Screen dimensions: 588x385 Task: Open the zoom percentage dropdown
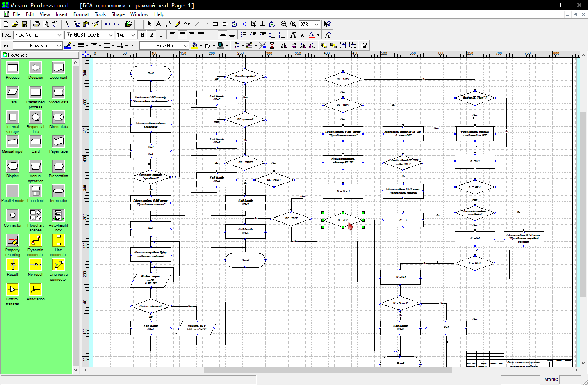(316, 24)
